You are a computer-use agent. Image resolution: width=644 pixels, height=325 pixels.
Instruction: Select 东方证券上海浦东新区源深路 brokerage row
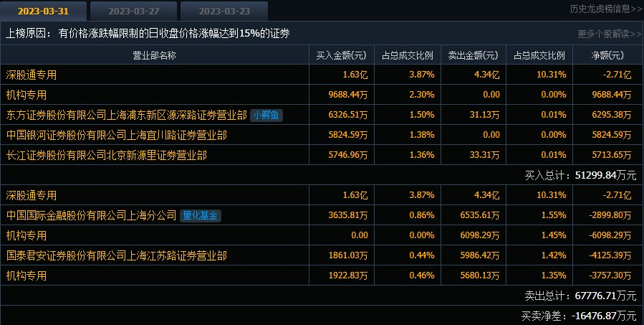(x=322, y=115)
